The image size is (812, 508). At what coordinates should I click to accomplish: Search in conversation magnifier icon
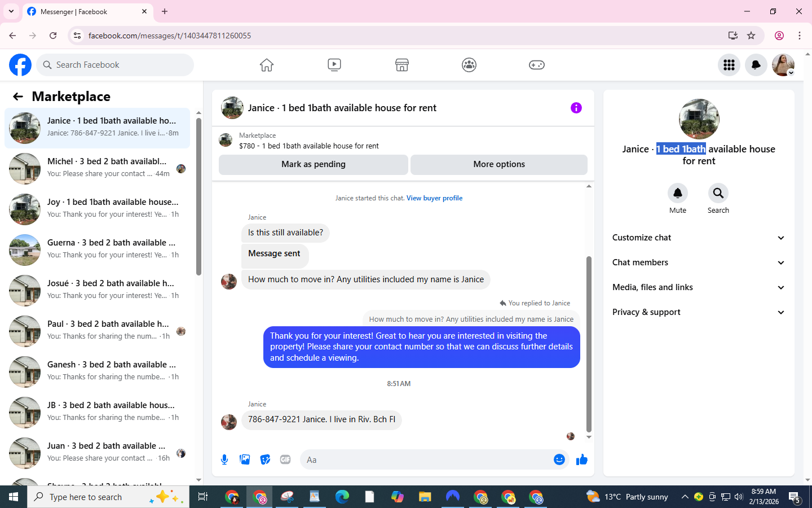[718, 193]
